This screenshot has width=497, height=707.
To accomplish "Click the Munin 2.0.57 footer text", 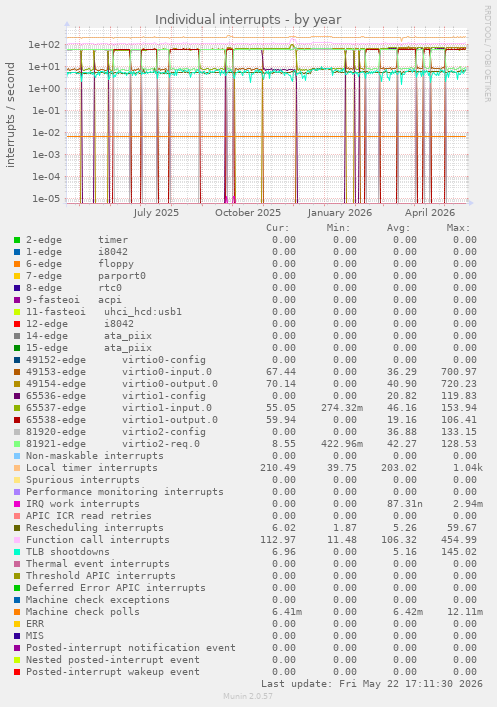I will pyautogui.click(x=248, y=696).
